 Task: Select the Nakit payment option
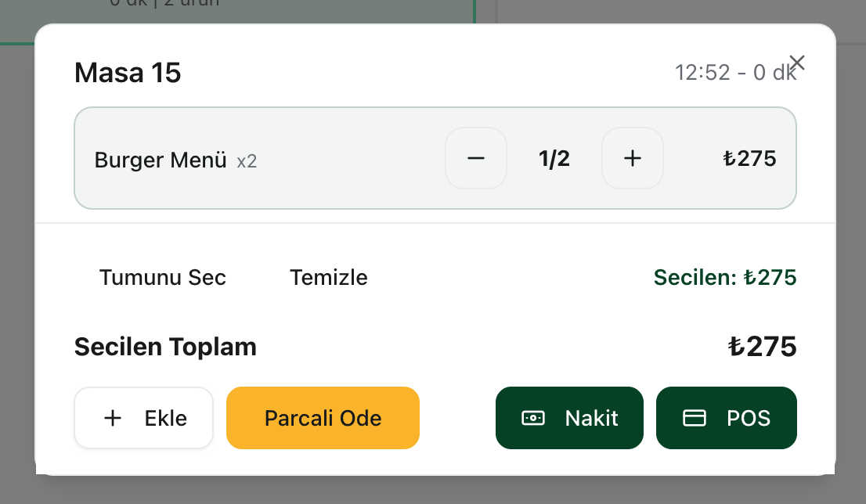click(x=569, y=418)
